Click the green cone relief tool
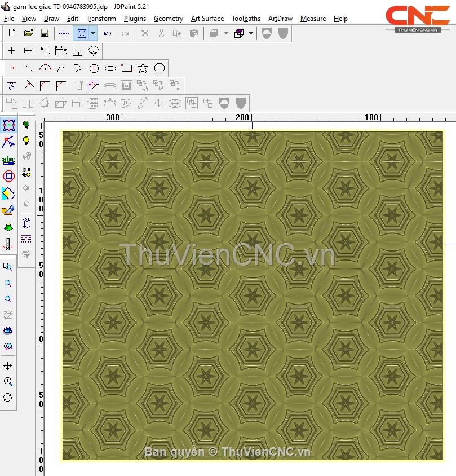This screenshot has width=456, height=476. click(x=8, y=227)
